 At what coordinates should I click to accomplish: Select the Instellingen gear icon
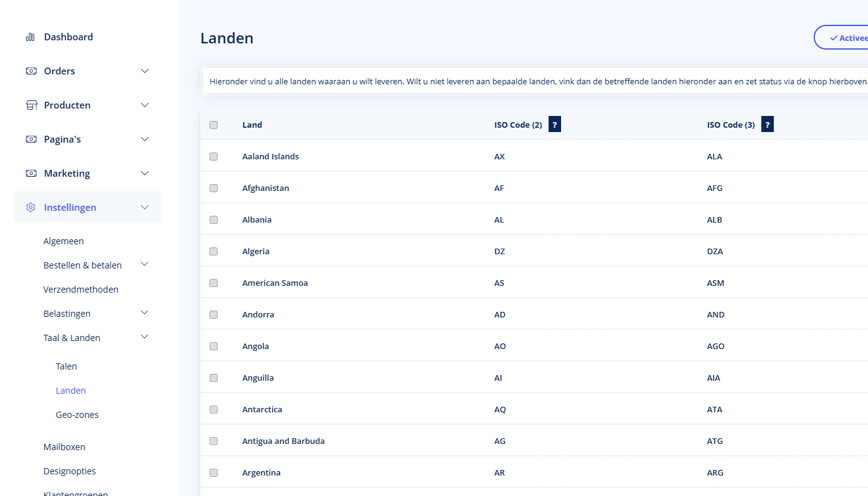[30, 207]
